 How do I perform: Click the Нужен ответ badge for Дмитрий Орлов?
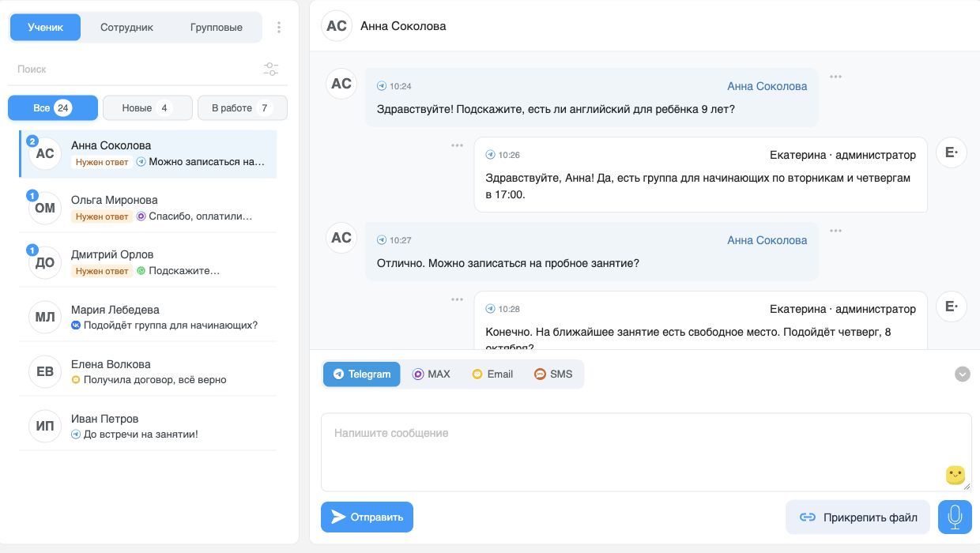click(x=102, y=271)
